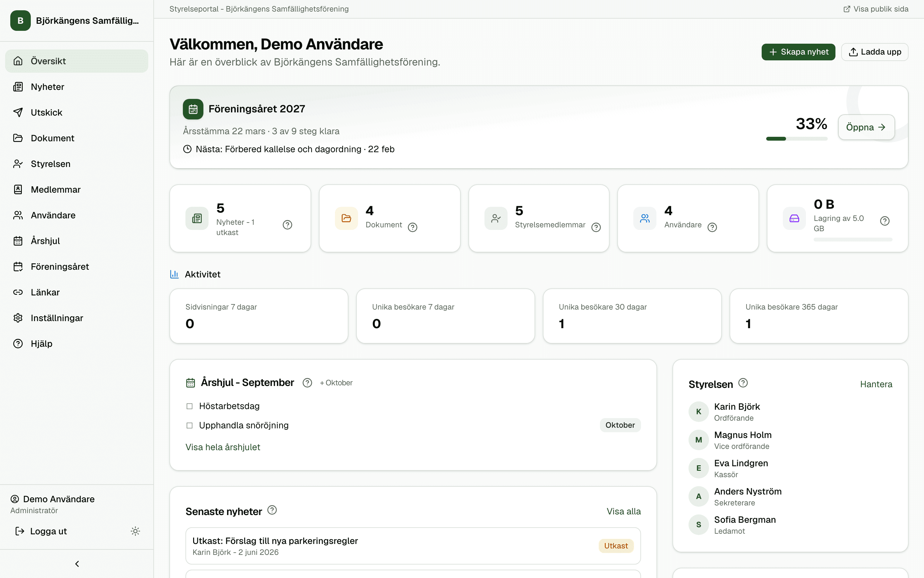Open Årshjul in the sidebar
The image size is (924, 578).
pyautogui.click(x=76, y=241)
